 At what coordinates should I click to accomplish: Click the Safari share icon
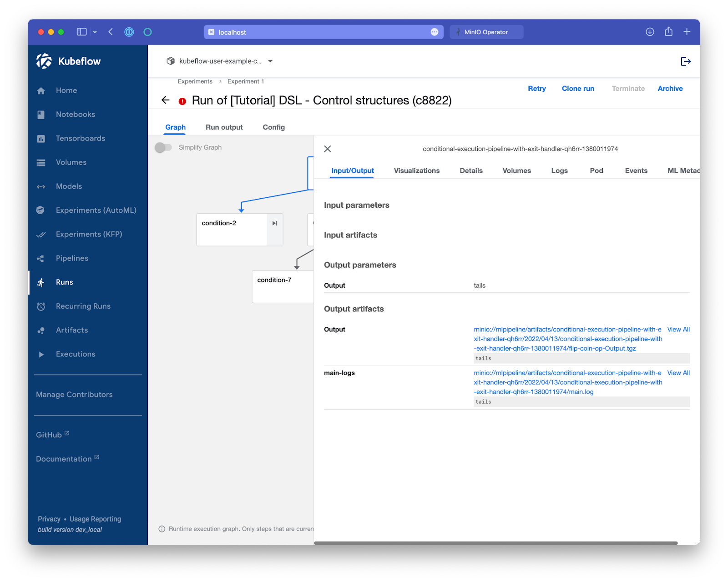668,32
